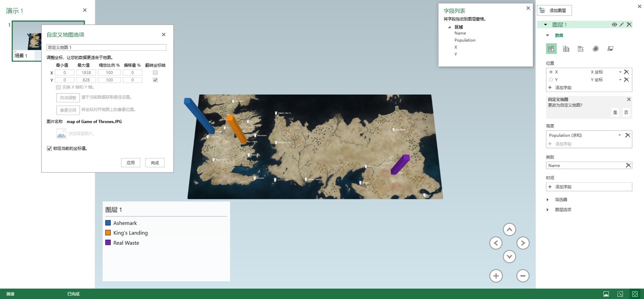Screen dimensions: 644x299
Task: Close the 自定义地图选项 dialog
Action: click(164, 35)
